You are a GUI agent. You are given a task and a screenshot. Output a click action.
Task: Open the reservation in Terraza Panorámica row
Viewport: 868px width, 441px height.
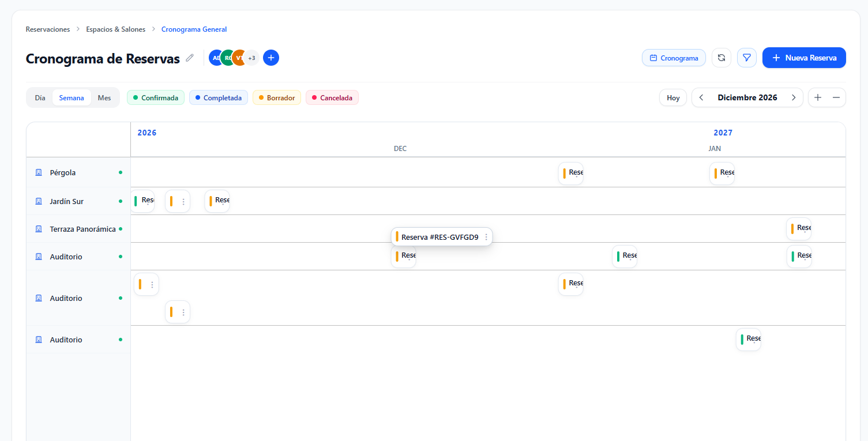[x=799, y=228]
